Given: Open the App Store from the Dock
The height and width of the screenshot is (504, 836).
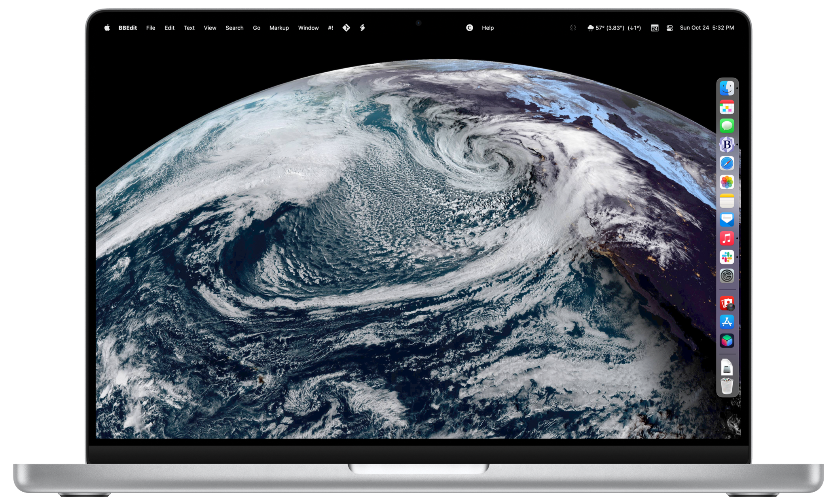Looking at the screenshot, I should point(727,322).
